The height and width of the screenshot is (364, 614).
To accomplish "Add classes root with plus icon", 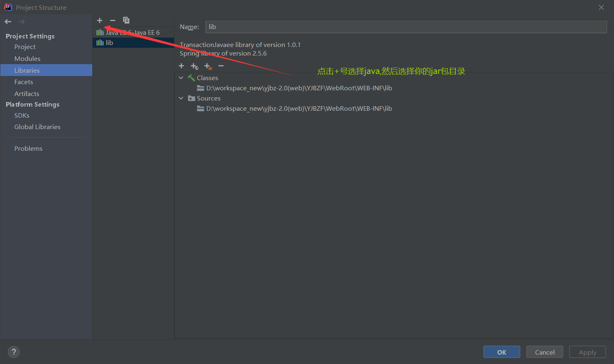I will pos(181,66).
